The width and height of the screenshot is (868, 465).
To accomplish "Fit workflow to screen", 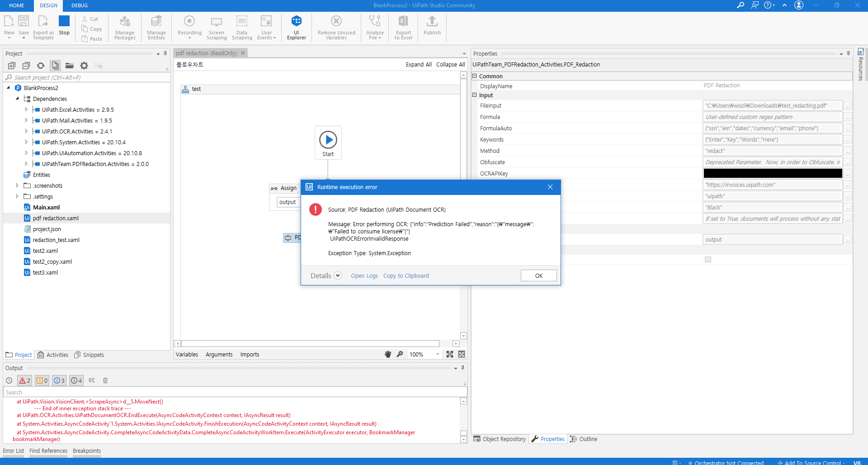I will pyautogui.click(x=450, y=354).
